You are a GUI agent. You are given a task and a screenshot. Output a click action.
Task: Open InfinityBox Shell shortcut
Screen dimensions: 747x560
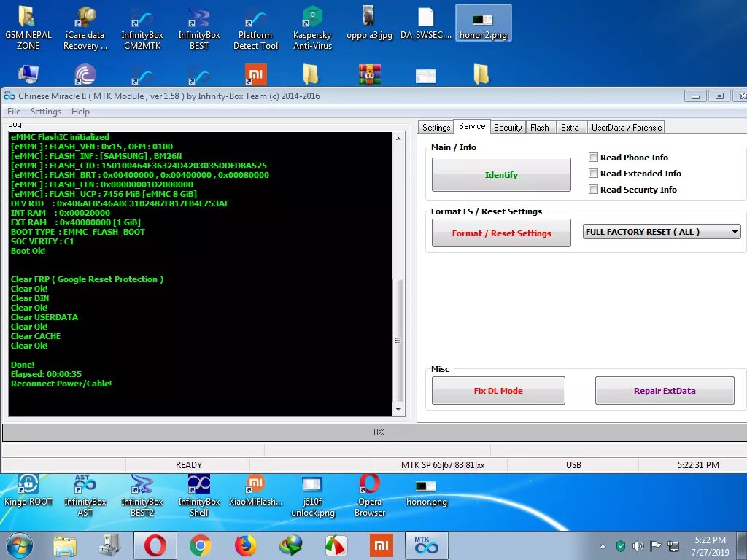pyautogui.click(x=198, y=495)
